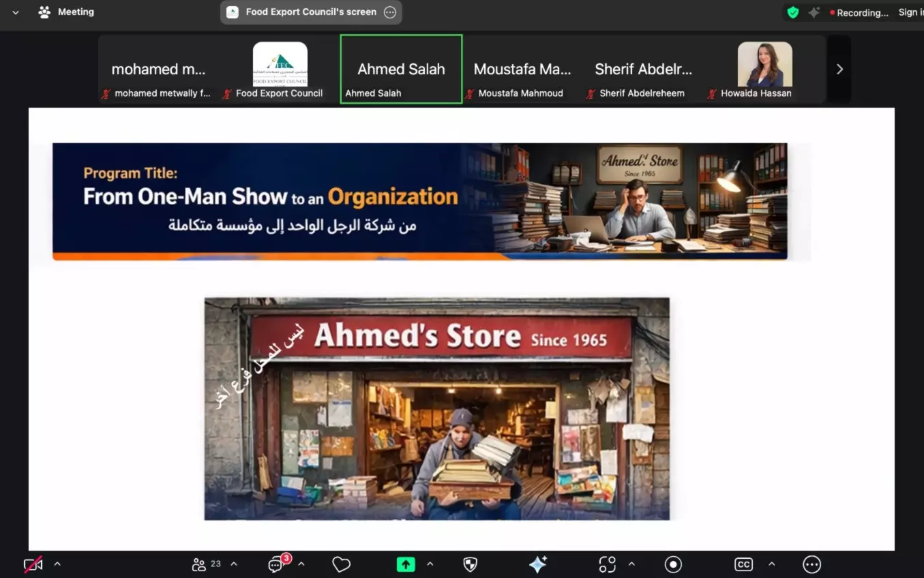Expand video options caret next to camera
The width and height of the screenshot is (924, 578).
pyautogui.click(x=57, y=564)
